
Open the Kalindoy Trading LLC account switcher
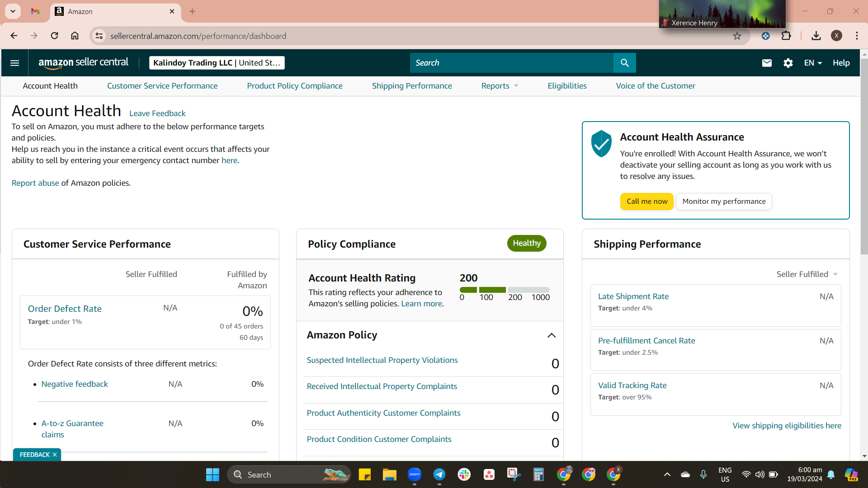click(x=217, y=63)
